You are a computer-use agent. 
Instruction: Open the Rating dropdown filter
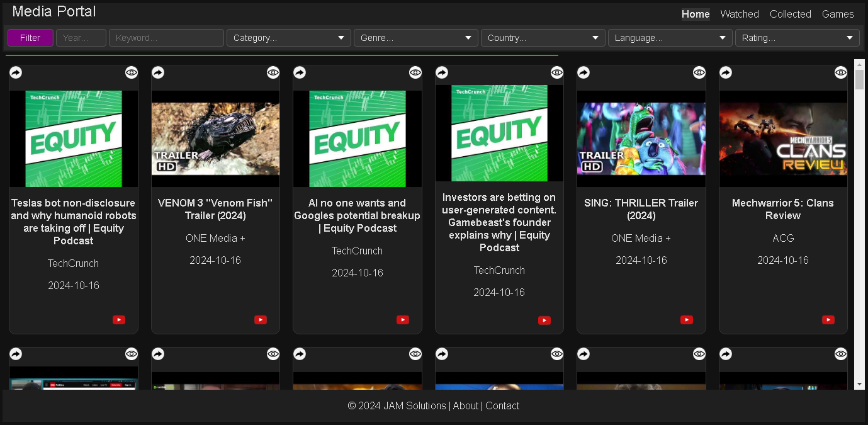[798, 38]
